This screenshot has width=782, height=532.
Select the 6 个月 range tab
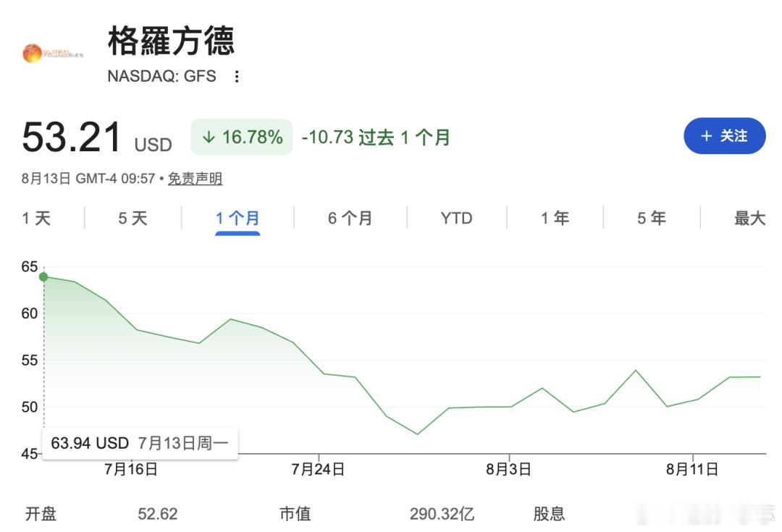350,218
